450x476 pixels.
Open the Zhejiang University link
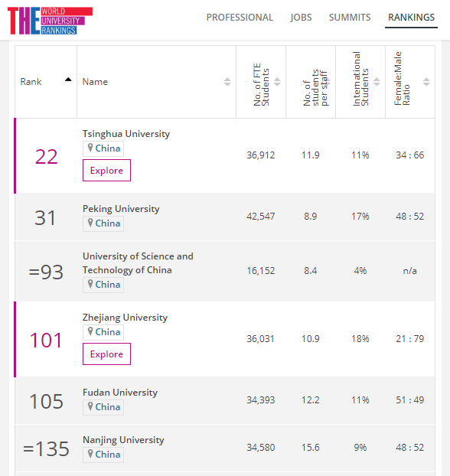point(125,318)
